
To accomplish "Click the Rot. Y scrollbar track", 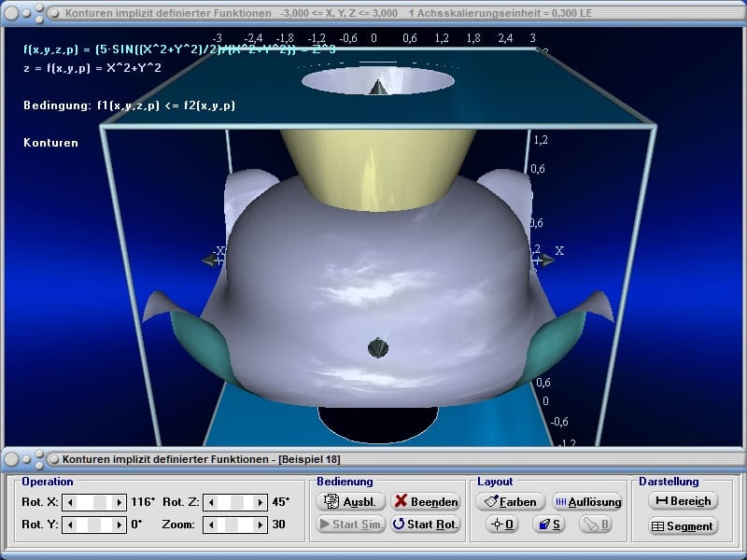I will coord(94,525).
